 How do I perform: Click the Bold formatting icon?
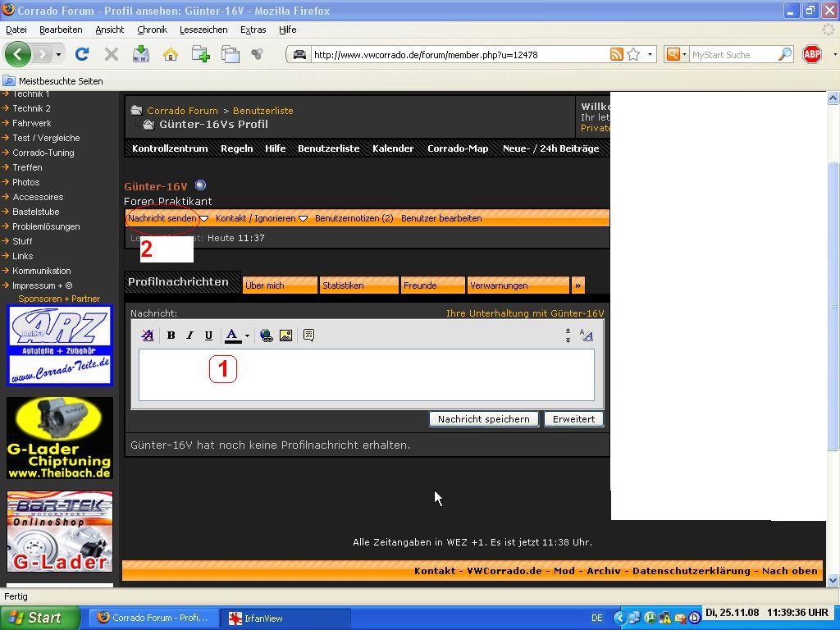(171, 336)
